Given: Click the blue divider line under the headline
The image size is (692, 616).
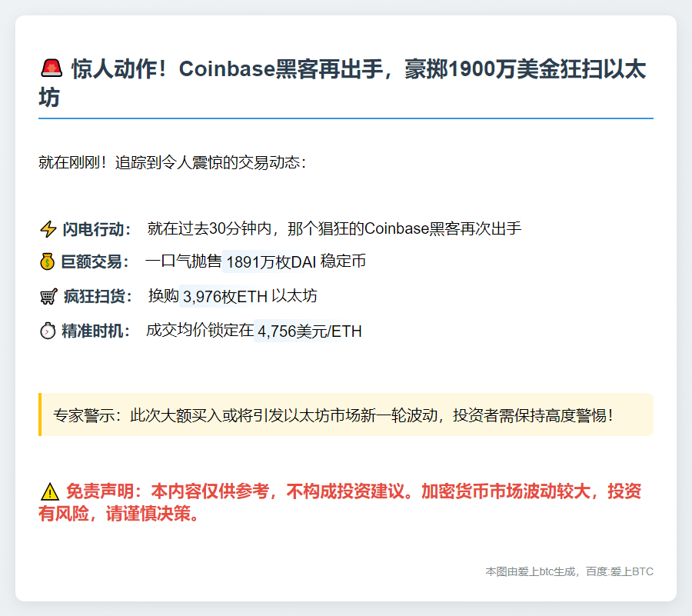Looking at the screenshot, I should coord(346,118).
